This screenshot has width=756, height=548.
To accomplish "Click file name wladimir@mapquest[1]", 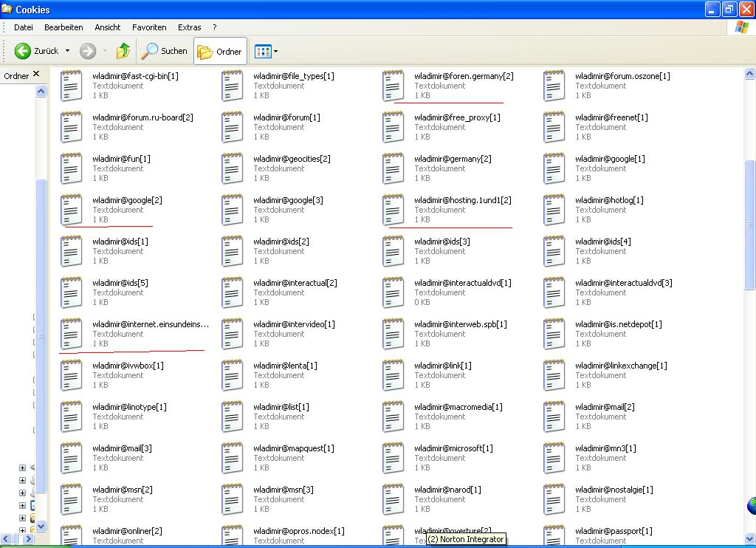I will (294, 448).
